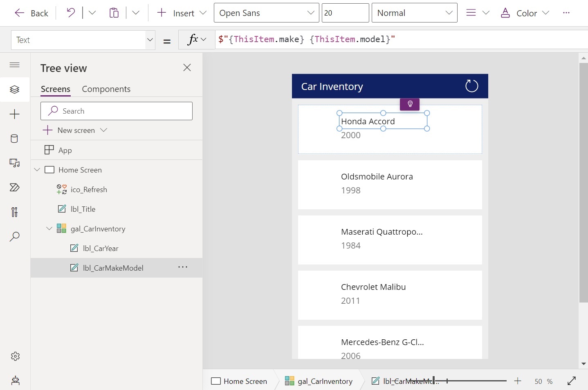The image size is (588, 390).
Task: Collapse the gal_CarInventory tree node
Action: pyautogui.click(x=49, y=229)
